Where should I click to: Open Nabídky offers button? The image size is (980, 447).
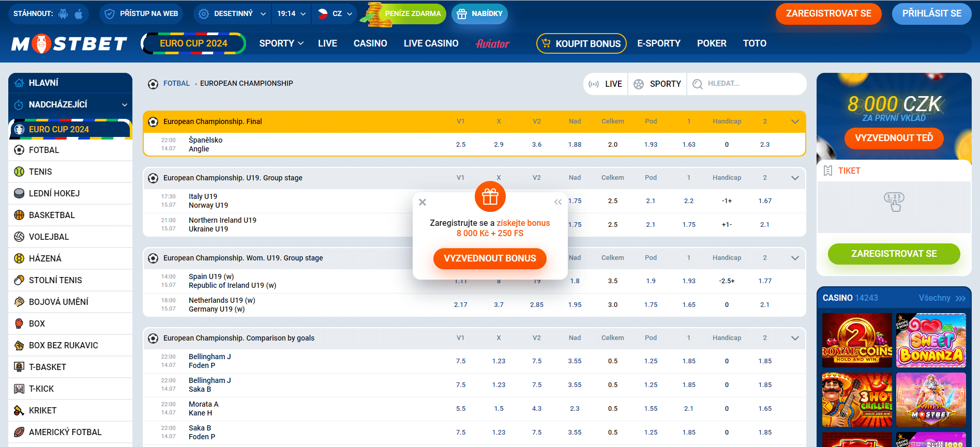479,13
